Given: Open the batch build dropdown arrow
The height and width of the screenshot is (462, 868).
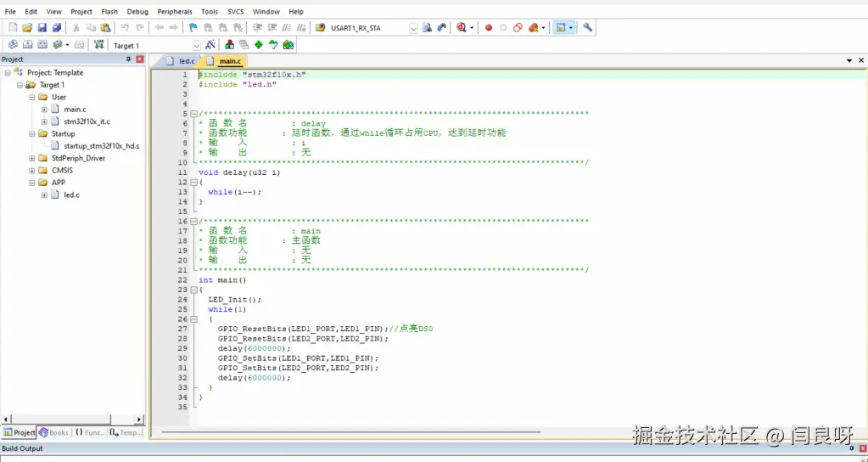Looking at the screenshot, I should click(x=68, y=45).
